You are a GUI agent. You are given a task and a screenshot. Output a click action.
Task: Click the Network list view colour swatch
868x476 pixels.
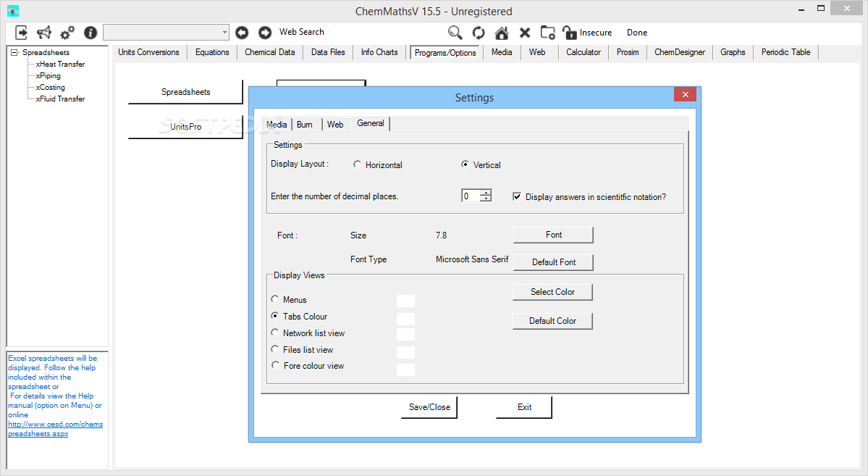coord(406,334)
